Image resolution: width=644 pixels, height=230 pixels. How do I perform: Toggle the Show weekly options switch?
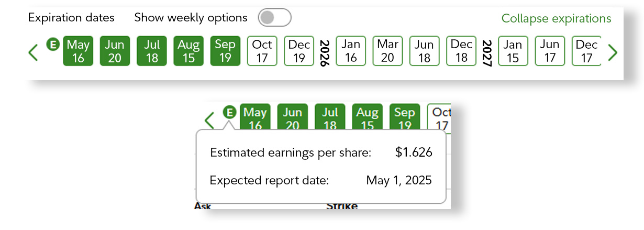274,18
